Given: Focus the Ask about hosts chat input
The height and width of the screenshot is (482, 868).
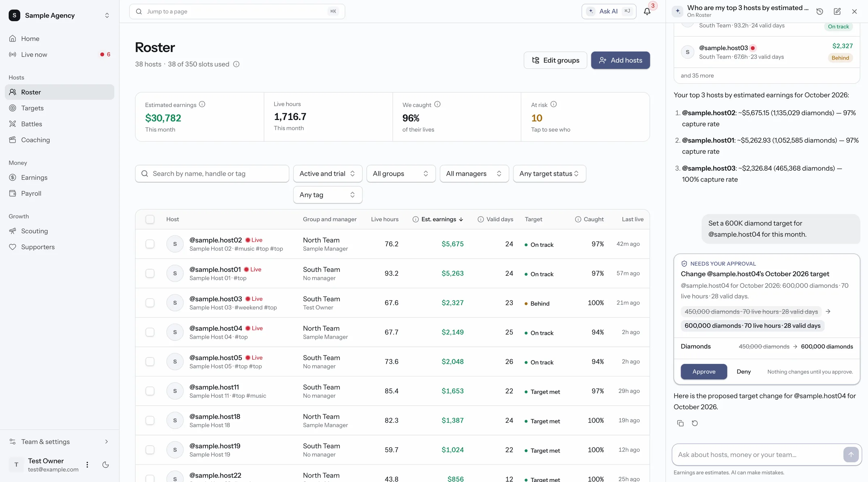Looking at the screenshot, I should pyautogui.click(x=758, y=455).
